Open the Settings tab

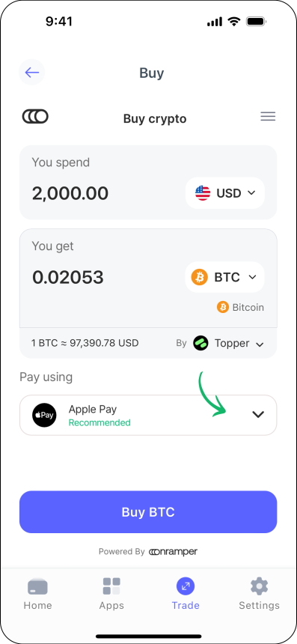(260, 594)
